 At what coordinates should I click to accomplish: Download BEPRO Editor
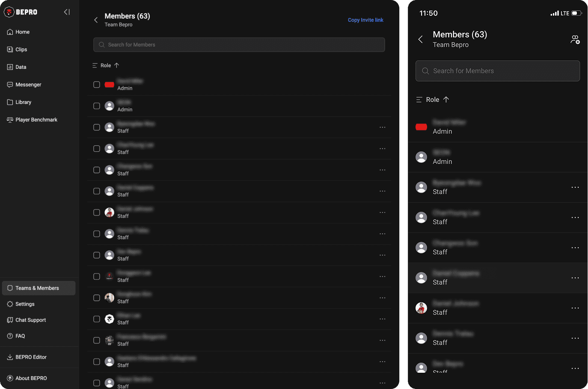coord(27,357)
